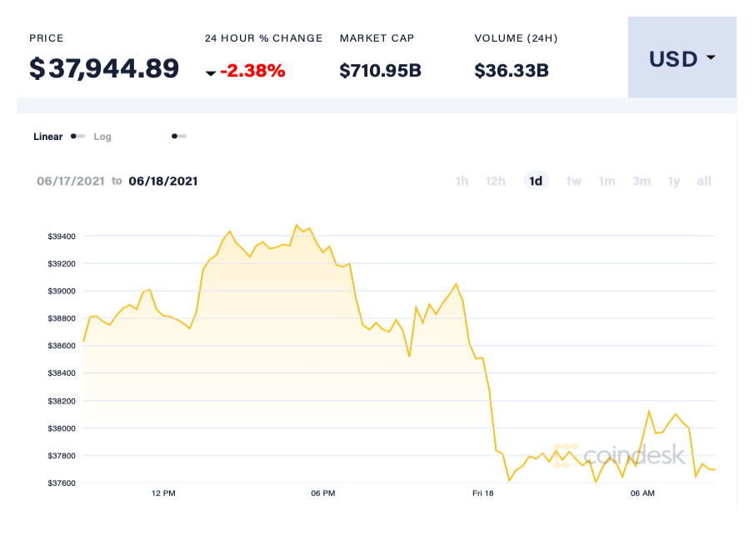
Task: Open the 06/17/2021 start date picker
Action: (x=72, y=181)
